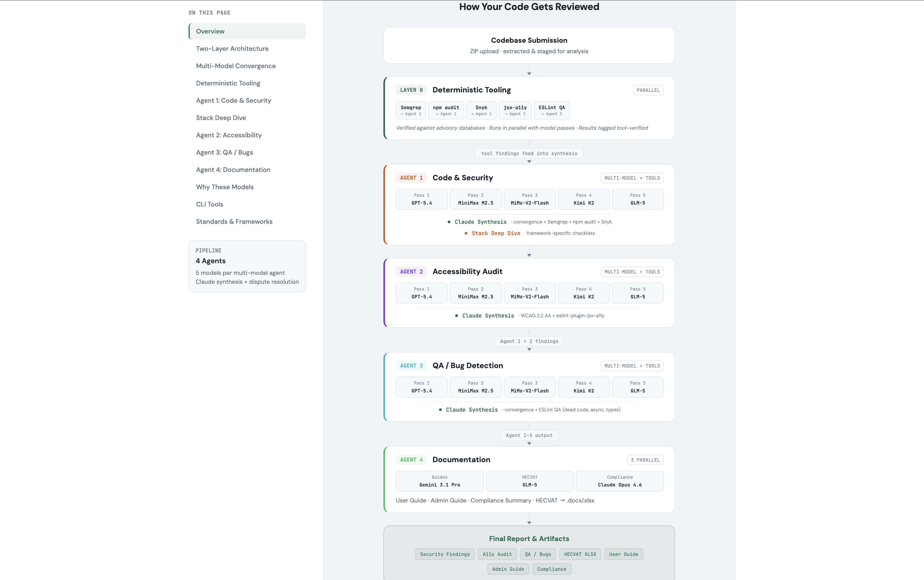Open Why These Models from the sidebar

(225, 187)
